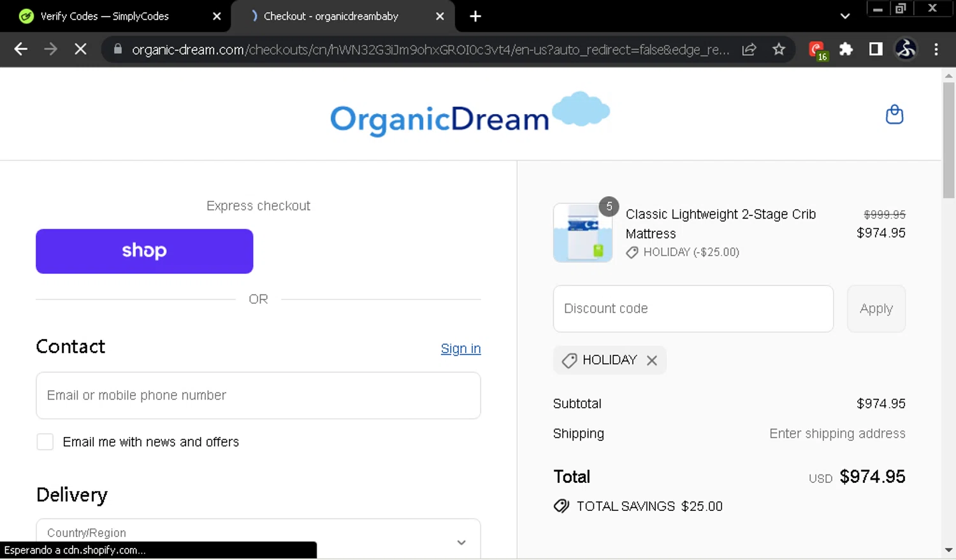Image resolution: width=956 pixels, height=560 pixels.
Task: Go back with browser back arrow
Action: [x=20, y=49]
